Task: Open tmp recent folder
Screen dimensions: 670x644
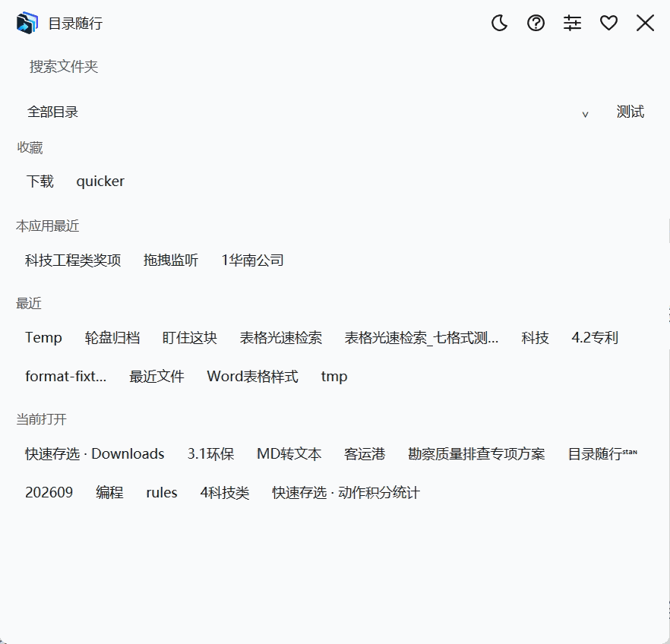Action: click(334, 376)
